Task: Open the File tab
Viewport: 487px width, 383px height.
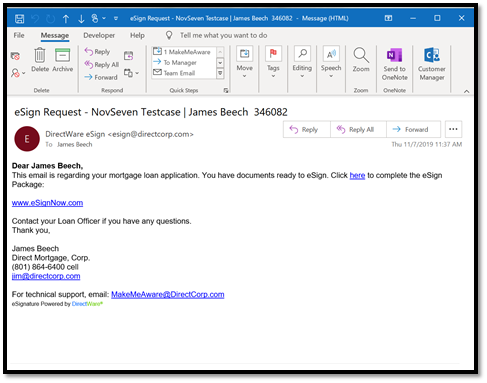Action: [x=19, y=35]
